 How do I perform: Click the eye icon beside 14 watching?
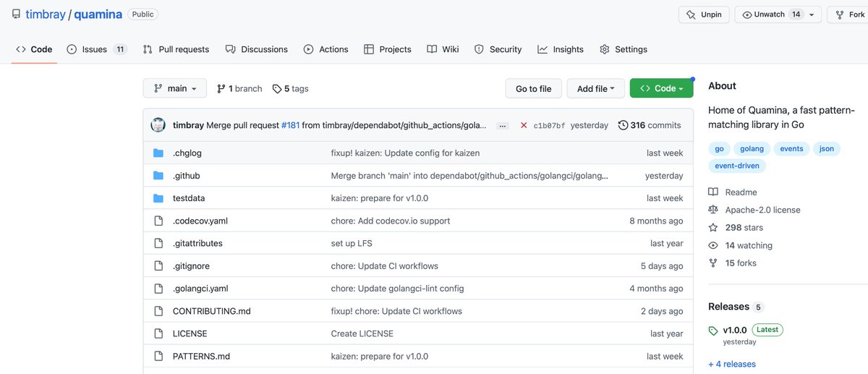tap(713, 245)
